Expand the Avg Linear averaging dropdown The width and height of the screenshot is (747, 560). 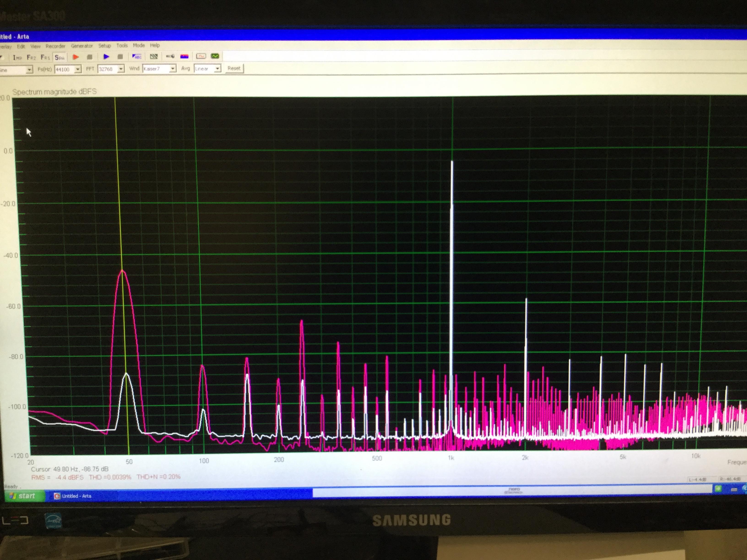[217, 68]
